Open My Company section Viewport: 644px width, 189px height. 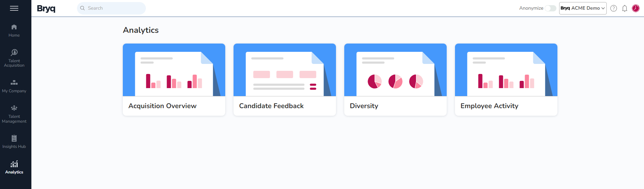pyautogui.click(x=14, y=86)
